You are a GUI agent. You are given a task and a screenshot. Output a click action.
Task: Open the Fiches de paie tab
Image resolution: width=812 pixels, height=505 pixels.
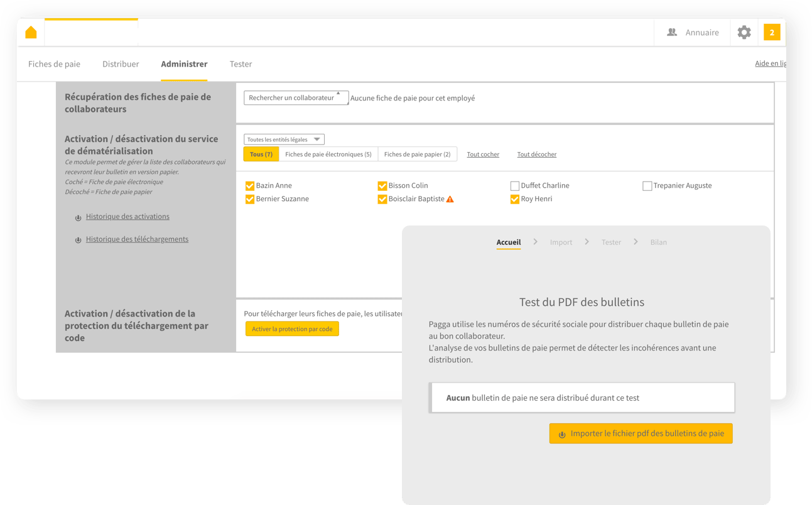click(54, 64)
